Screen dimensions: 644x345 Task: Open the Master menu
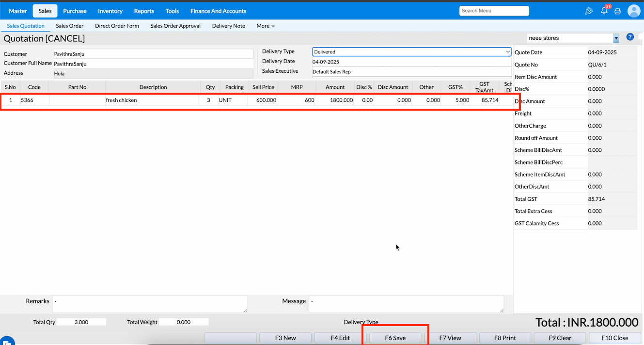(x=18, y=11)
